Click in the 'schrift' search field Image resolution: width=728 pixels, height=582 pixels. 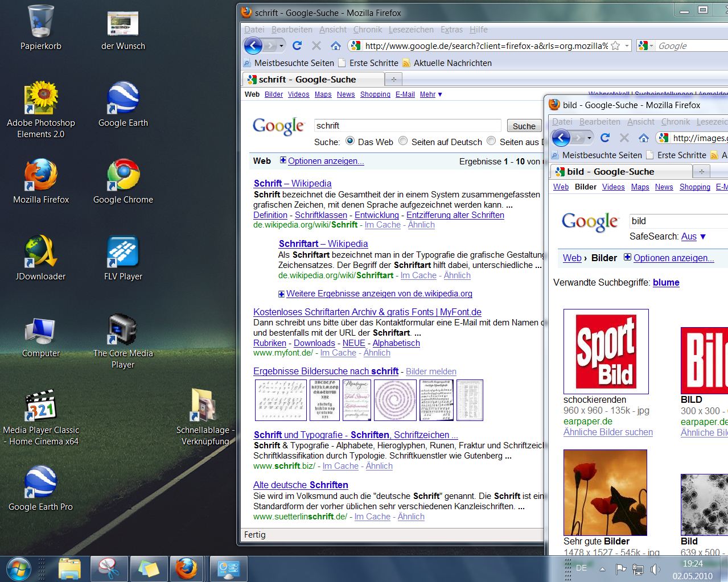pyautogui.click(x=408, y=126)
